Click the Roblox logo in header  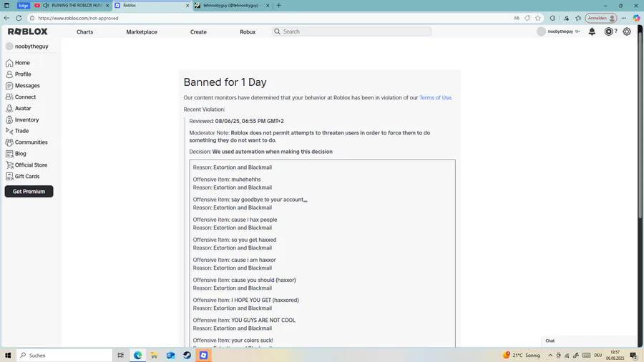coord(27,31)
